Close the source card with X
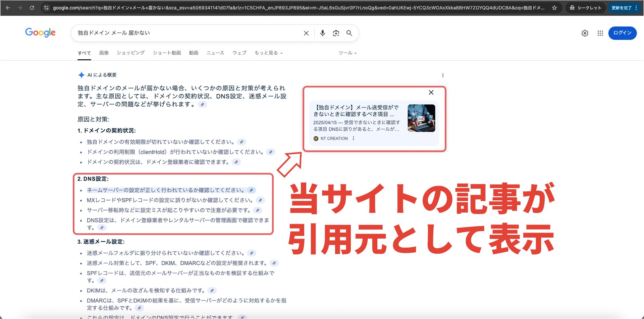 [x=431, y=92]
